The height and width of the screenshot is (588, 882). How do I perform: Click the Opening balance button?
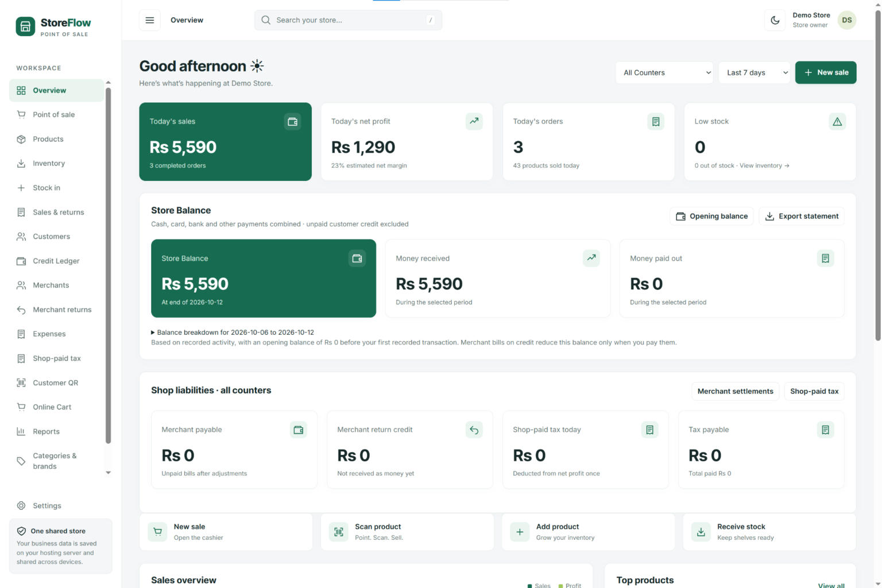coord(711,216)
